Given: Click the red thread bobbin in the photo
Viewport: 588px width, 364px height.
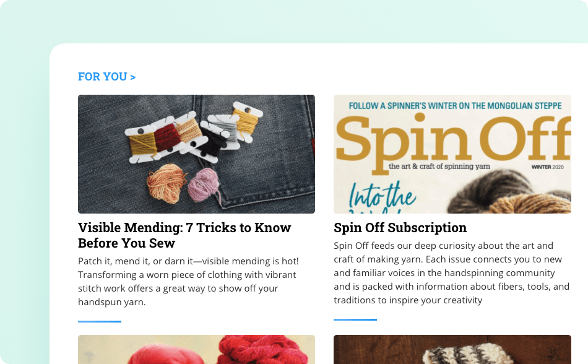Looking at the screenshot, I should click(x=167, y=137).
